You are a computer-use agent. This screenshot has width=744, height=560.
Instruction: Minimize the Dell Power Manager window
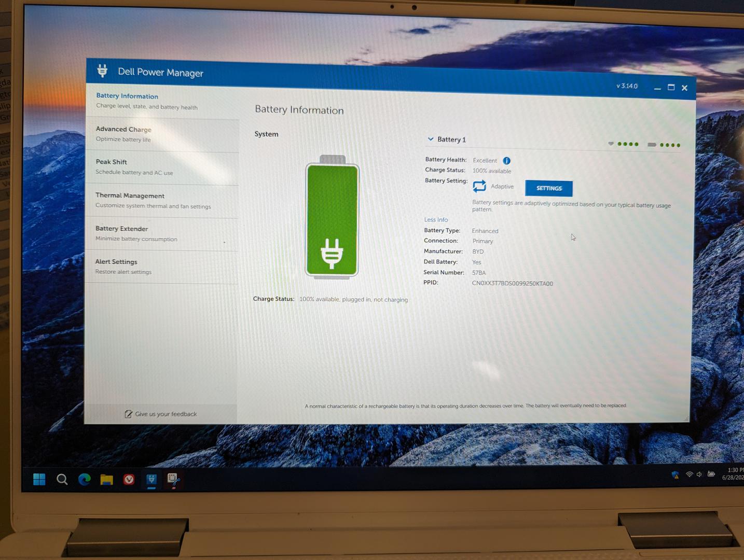657,88
